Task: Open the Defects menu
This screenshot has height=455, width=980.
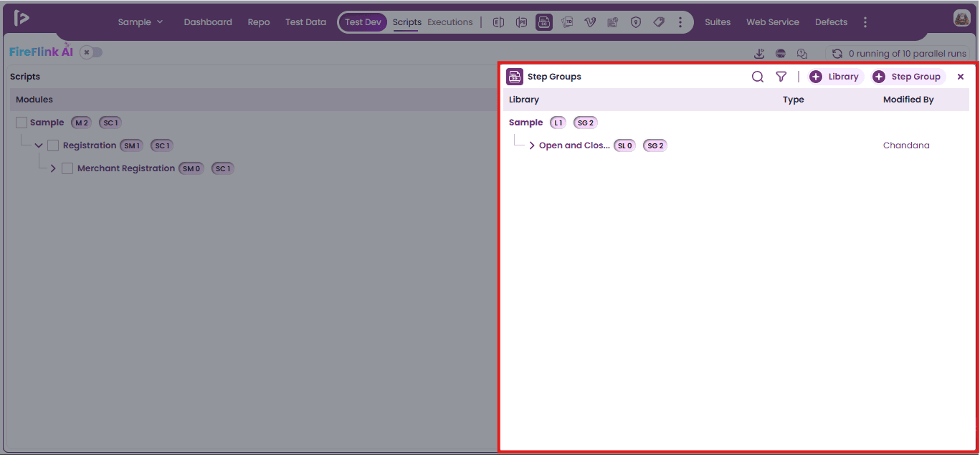Action: [x=831, y=22]
